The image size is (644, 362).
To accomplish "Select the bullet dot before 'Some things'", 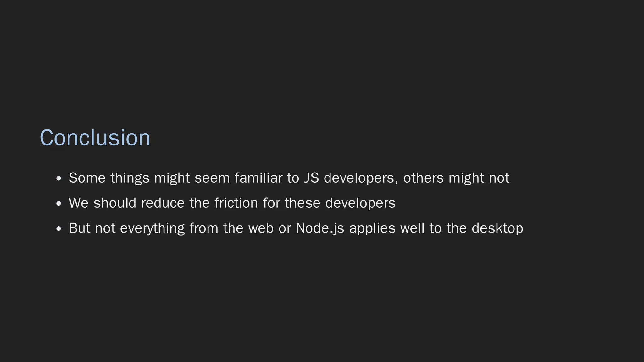I will pos(58,179).
